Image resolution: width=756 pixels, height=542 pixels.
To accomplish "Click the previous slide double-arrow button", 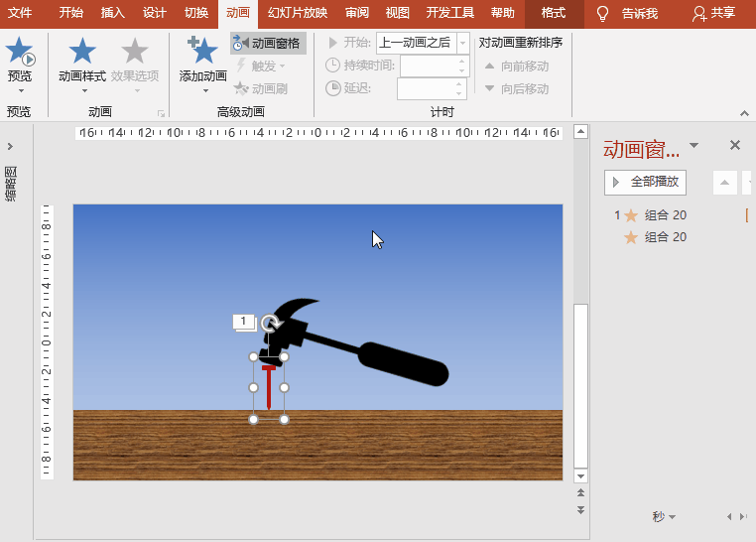I will (x=581, y=492).
